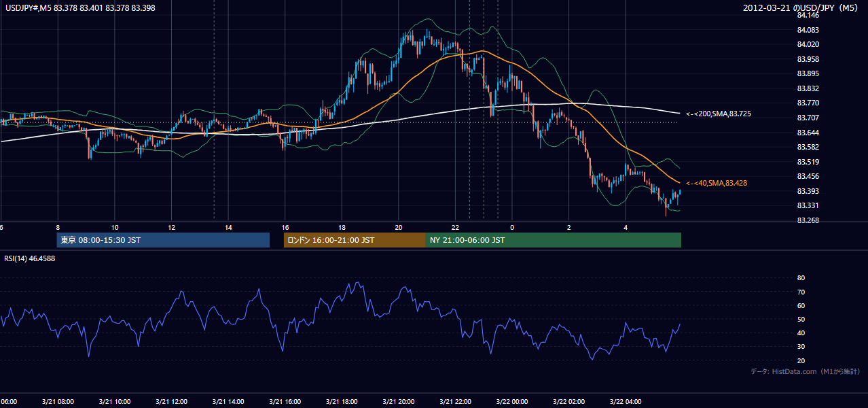Click the RSI 70 level label
868x408 pixels.
click(x=801, y=292)
